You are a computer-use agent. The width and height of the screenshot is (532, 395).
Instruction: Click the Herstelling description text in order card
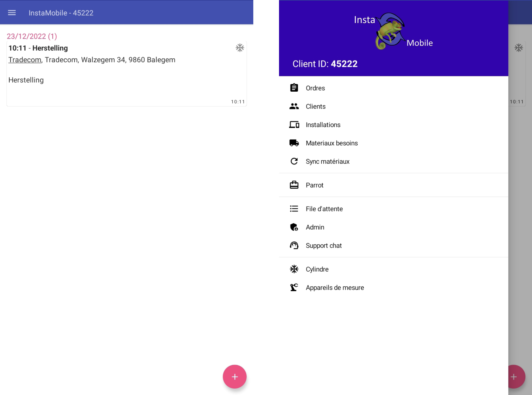tap(26, 80)
